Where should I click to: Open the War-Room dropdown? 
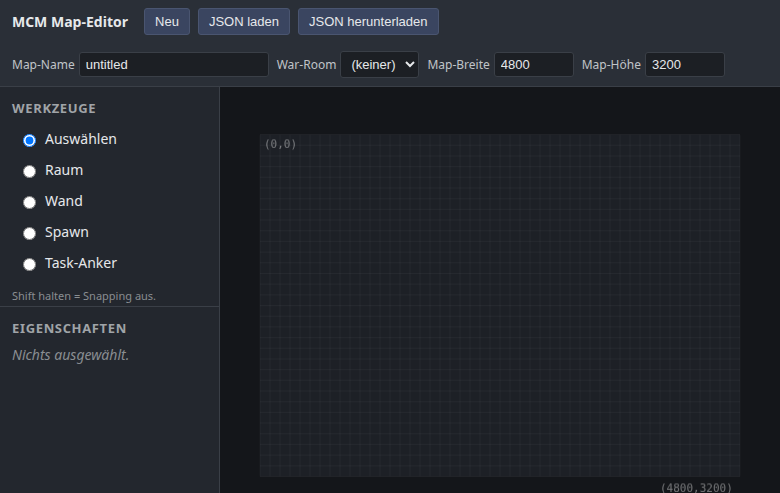point(380,65)
